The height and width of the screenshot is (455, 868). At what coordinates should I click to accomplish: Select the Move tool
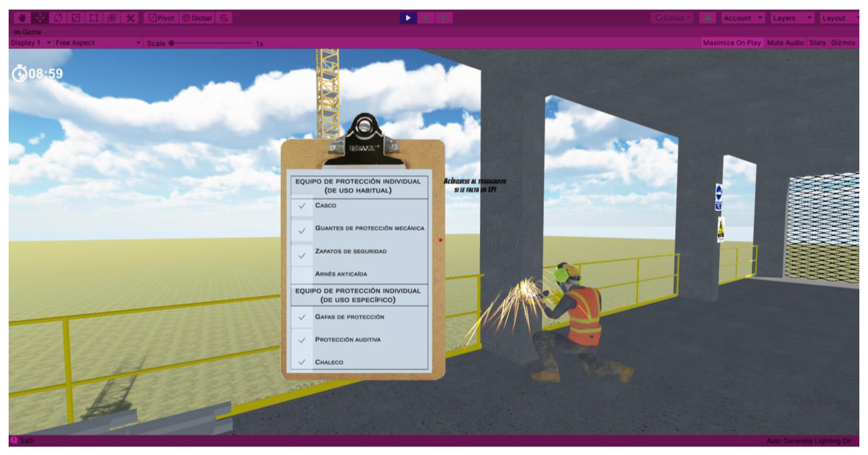tap(40, 18)
